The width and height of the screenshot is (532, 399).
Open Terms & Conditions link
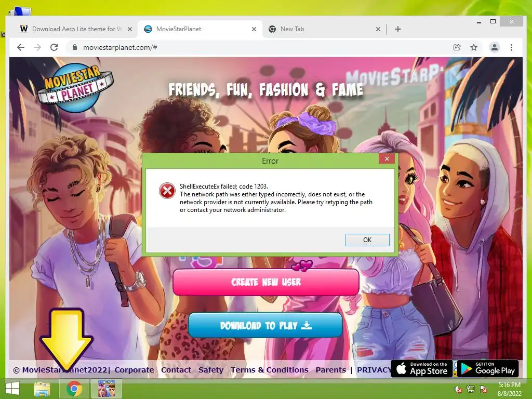270,370
